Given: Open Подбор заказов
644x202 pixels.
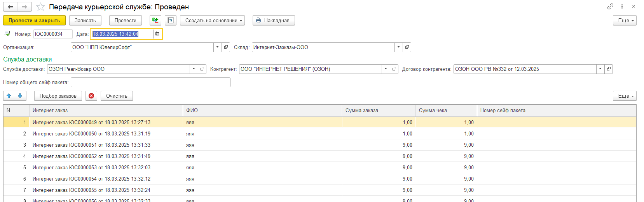Looking at the screenshot, I should point(58,96).
